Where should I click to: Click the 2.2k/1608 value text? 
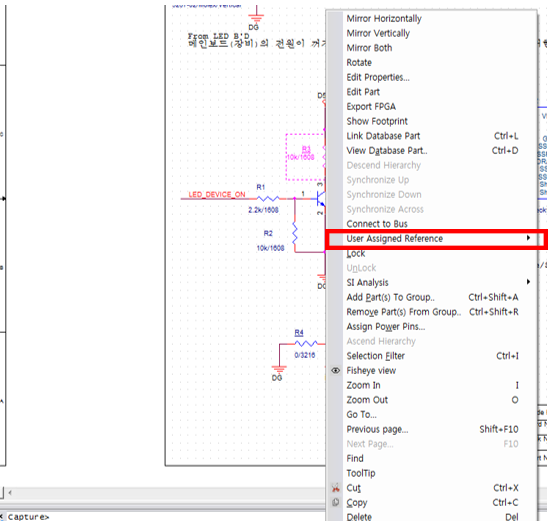(x=263, y=210)
